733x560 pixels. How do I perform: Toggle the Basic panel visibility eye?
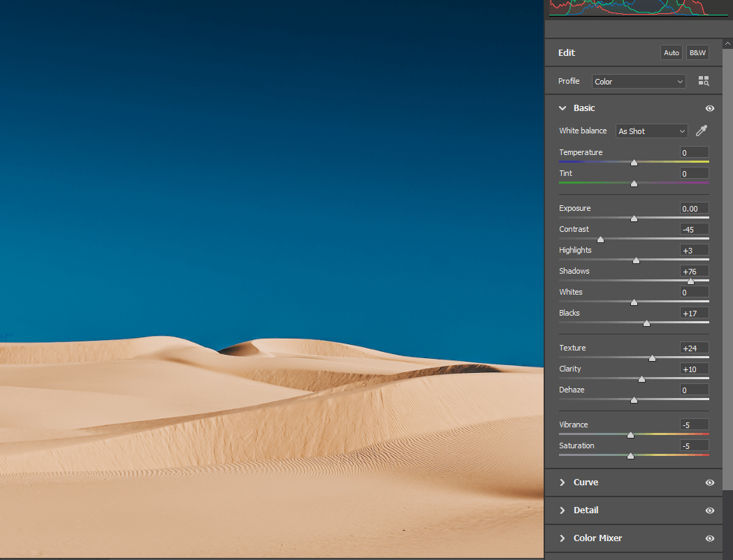point(710,108)
